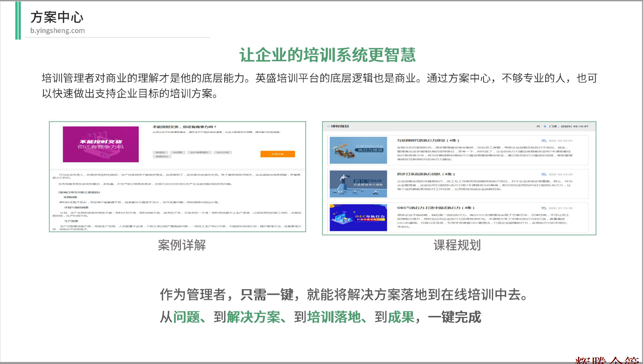This screenshot has height=364, width=643.
Task: Select the 生产效率提升 tag
Action: click(x=199, y=152)
